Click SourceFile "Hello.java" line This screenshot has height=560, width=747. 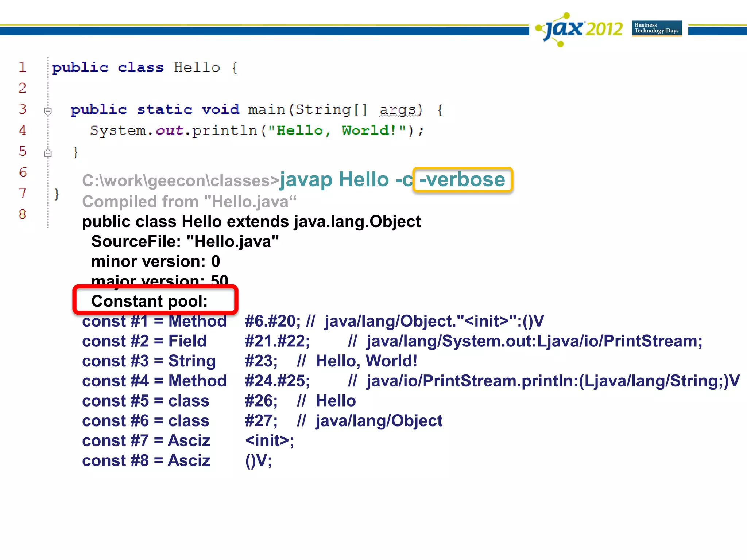pos(185,241)
